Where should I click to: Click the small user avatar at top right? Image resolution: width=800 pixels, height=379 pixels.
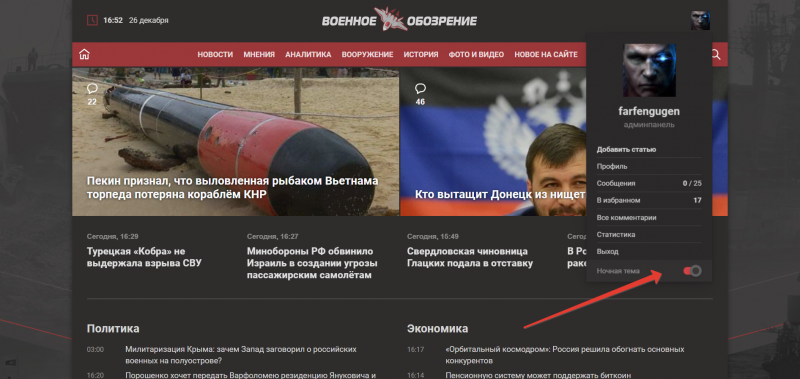701,20
